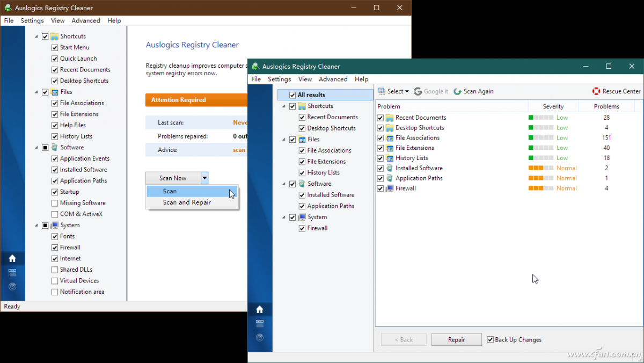Click Scan Again label in toolbar
The image size is (644, 363).
[478, 91]
